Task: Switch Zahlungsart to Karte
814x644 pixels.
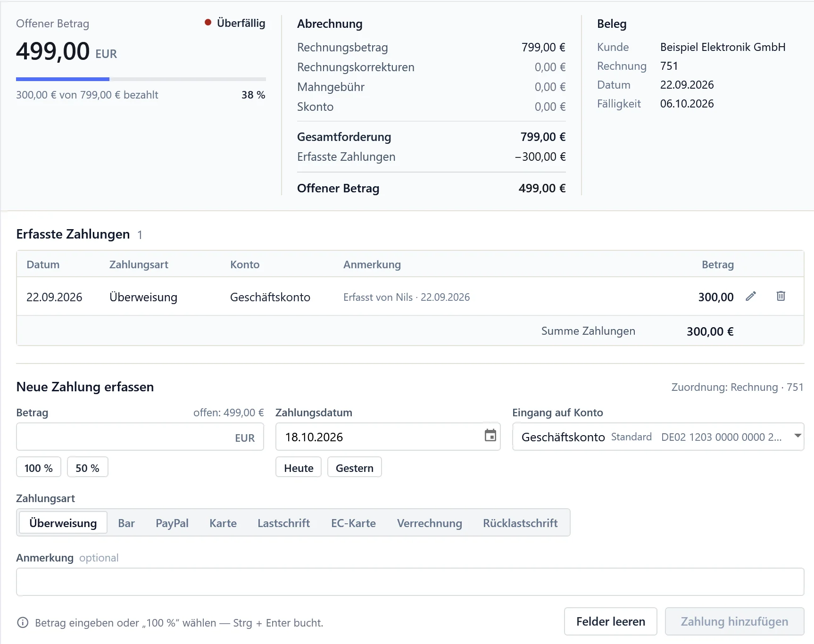Action: point(223,523)
